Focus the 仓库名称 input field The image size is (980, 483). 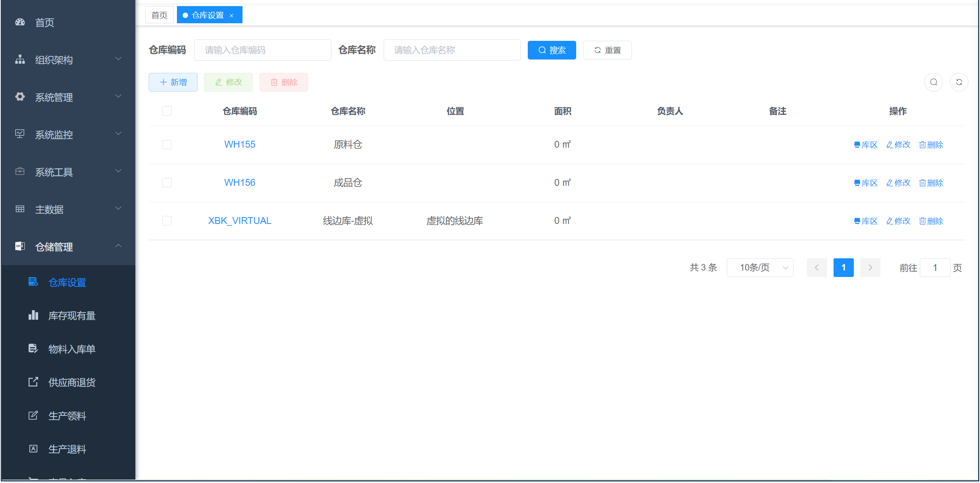452,50
